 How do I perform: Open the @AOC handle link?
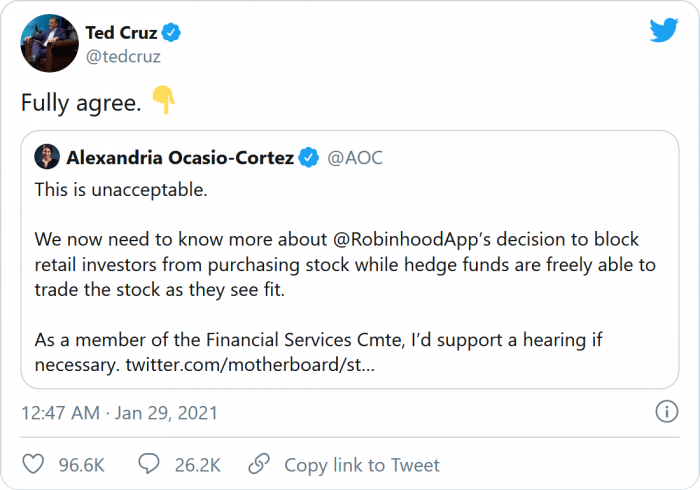(x=355, y=158)
